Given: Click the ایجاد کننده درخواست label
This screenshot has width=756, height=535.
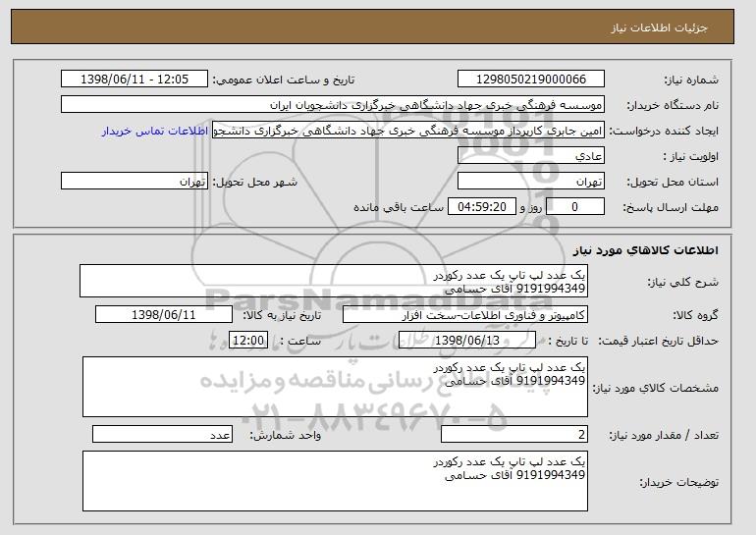Looking at the screenshot, I should [x=664, y=132].
